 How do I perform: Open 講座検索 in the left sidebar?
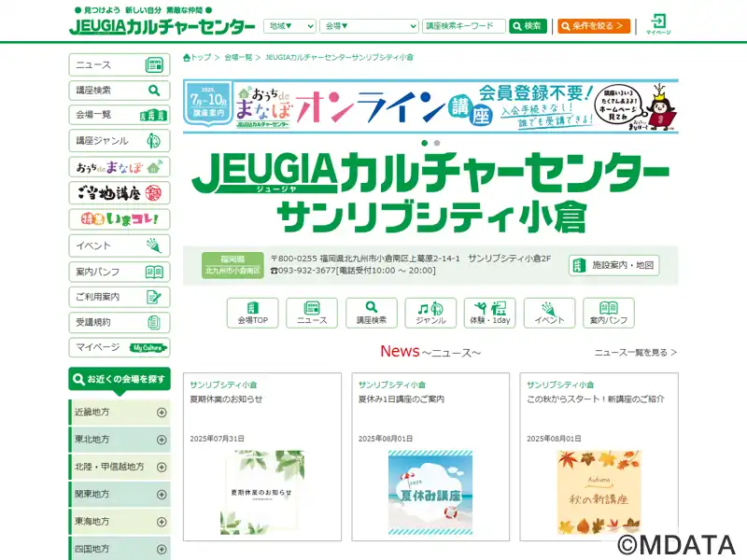click(120, 90)
